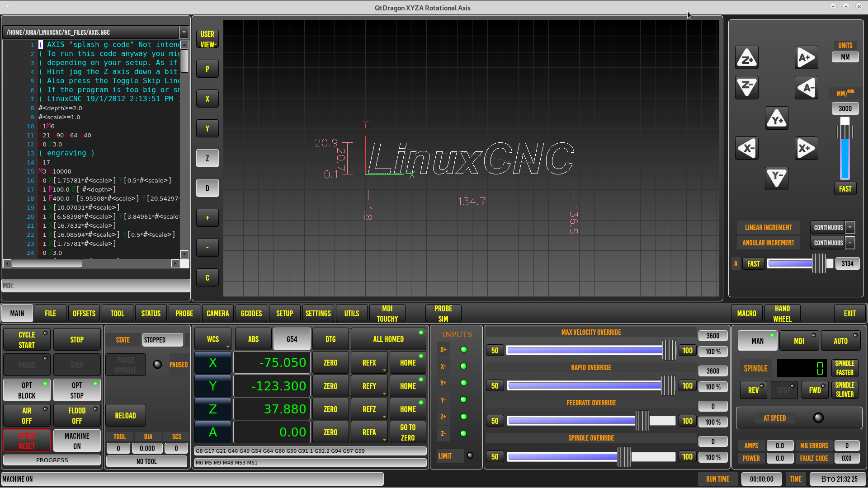Switch preview to Z view
868x488 pixels.
pyautogui.click(x=208, y=159)
